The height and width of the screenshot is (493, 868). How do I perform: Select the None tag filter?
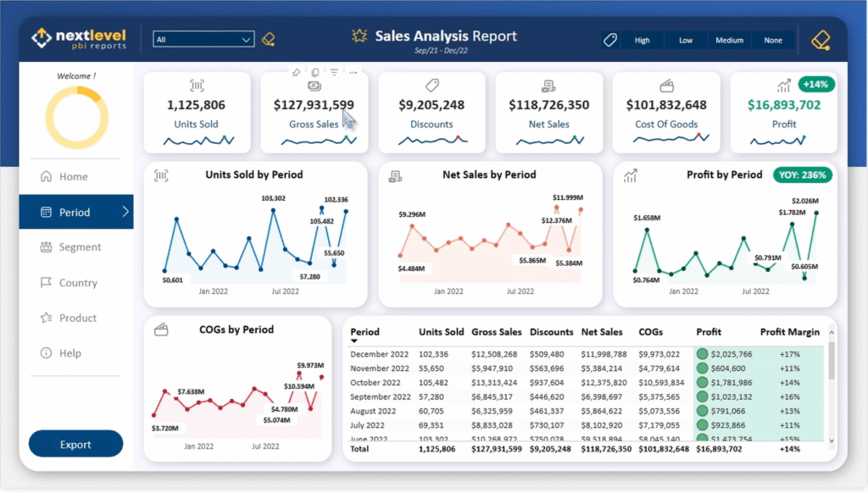point(772,39)
